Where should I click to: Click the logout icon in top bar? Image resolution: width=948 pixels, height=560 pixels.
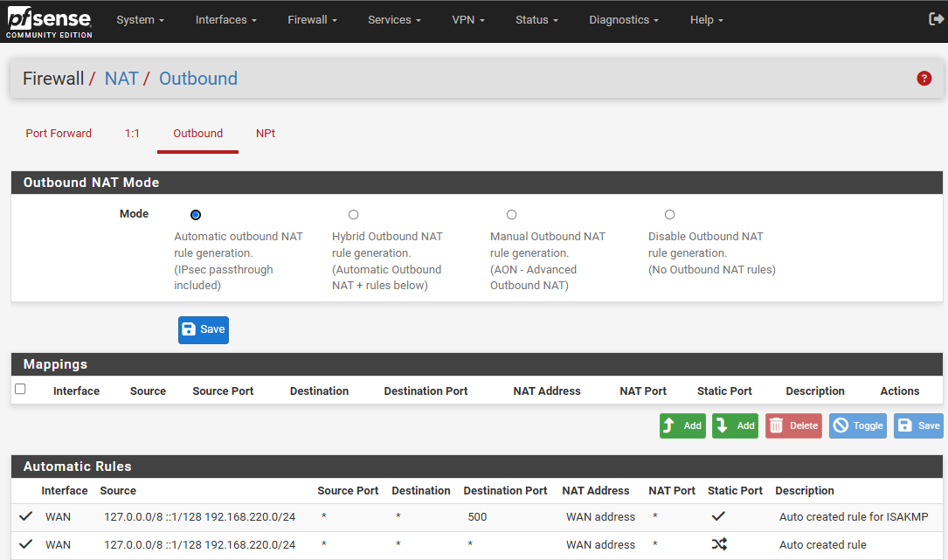tap(935, 19)
